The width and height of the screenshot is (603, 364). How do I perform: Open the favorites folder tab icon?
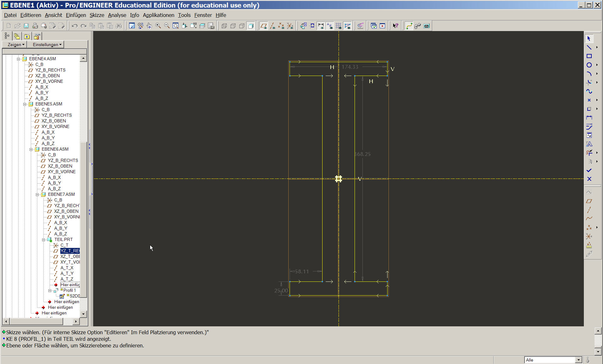click(27, 36)
